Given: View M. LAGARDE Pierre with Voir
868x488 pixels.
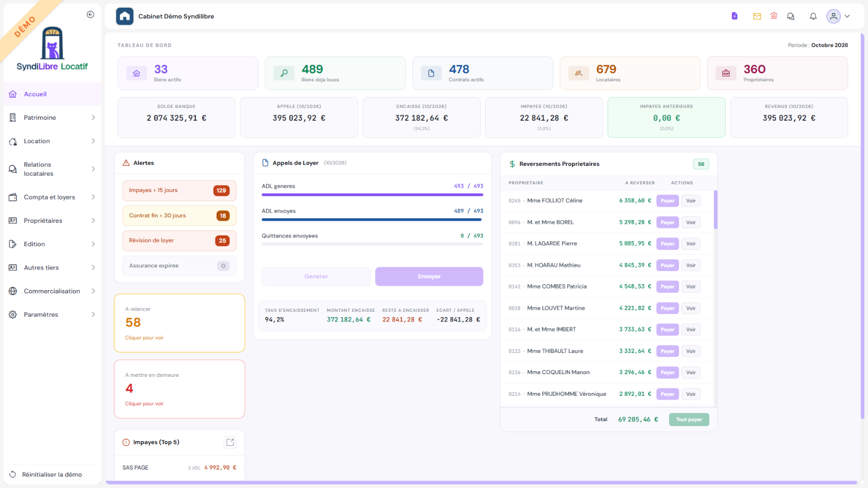Looking at the screenshot, I should click(x=691, y=244).
